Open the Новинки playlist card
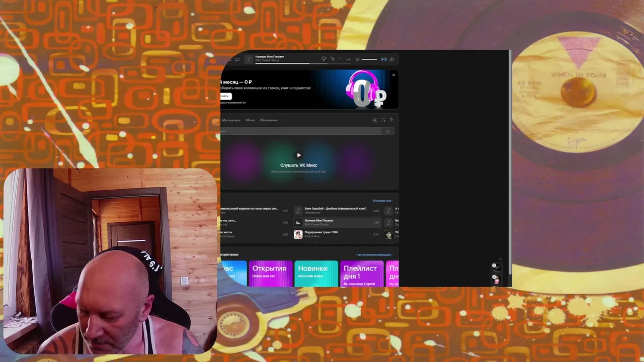644x362 pixels. (x=316, y=274)
